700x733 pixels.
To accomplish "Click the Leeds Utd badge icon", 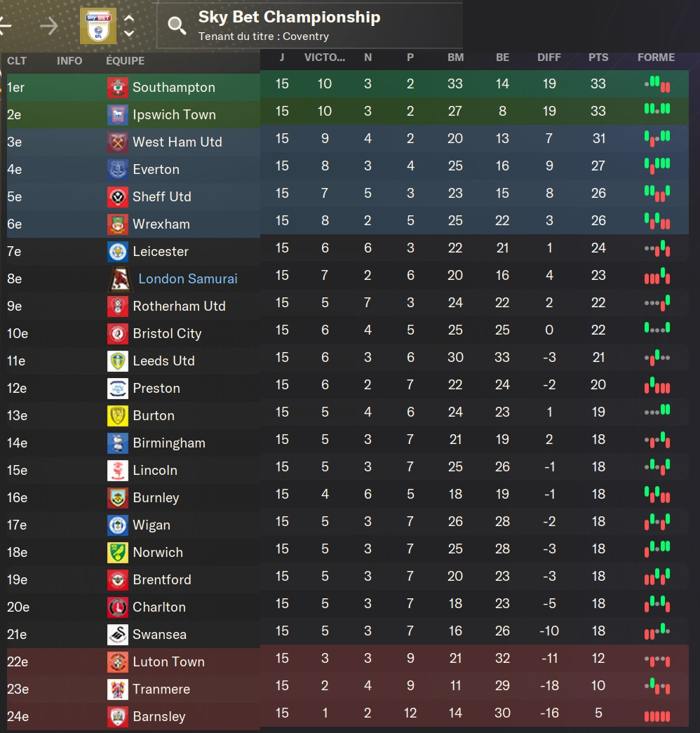I will coord(117,361).
